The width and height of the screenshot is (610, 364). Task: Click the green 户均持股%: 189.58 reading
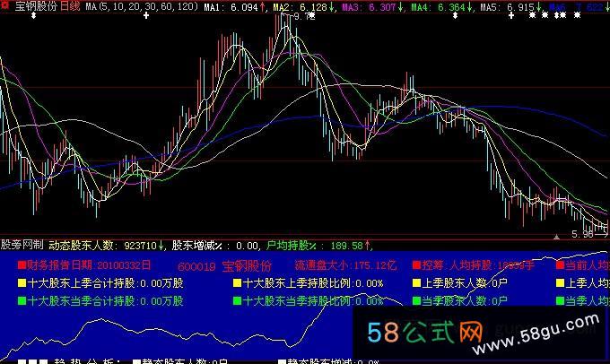pyautogui.click(x=318, y=246)
